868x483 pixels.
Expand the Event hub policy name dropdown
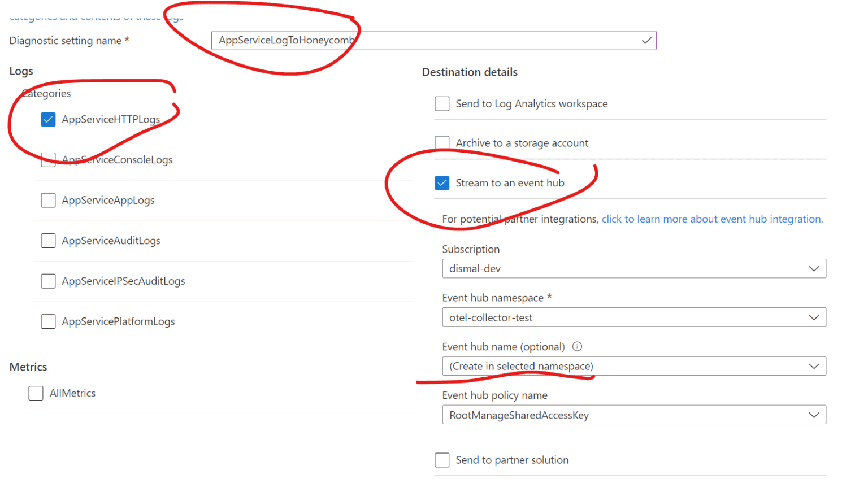tap(633, 415)
